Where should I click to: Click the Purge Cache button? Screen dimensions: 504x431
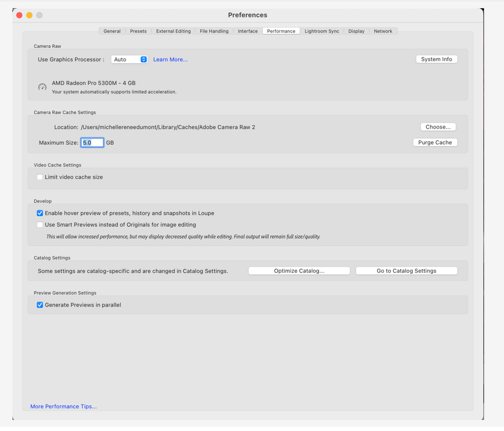click(x=435, y=142)
